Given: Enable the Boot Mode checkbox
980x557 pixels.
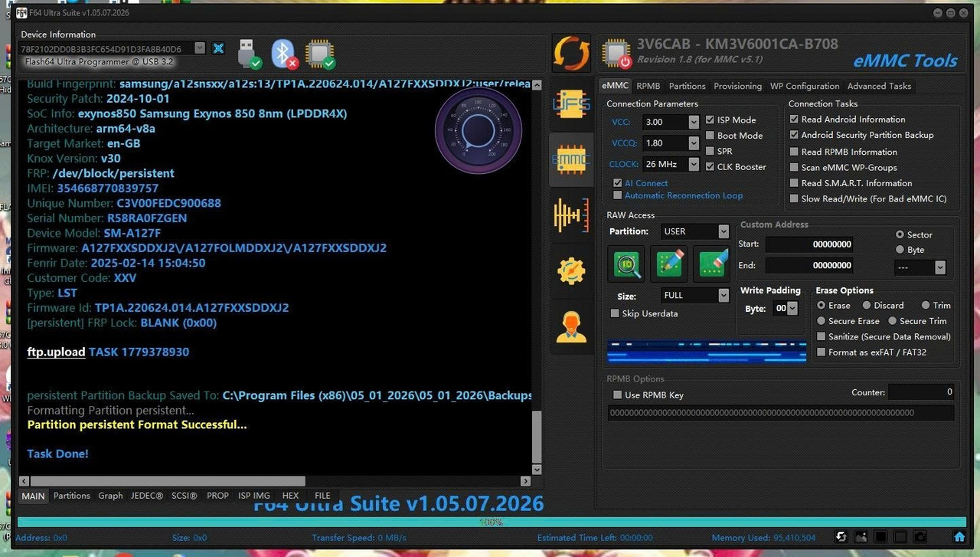Looking at the screenshot, I should click(710, 136).
